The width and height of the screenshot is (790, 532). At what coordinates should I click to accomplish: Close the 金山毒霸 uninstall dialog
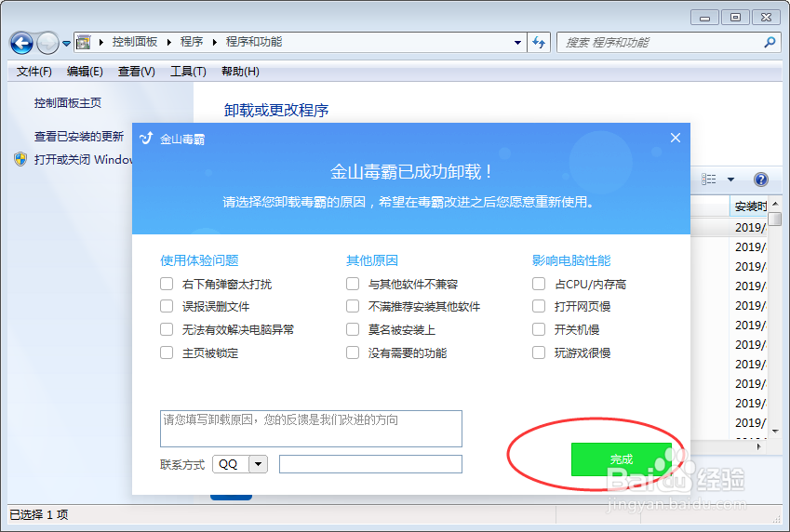pyautogui.click(x=676, y=138)
